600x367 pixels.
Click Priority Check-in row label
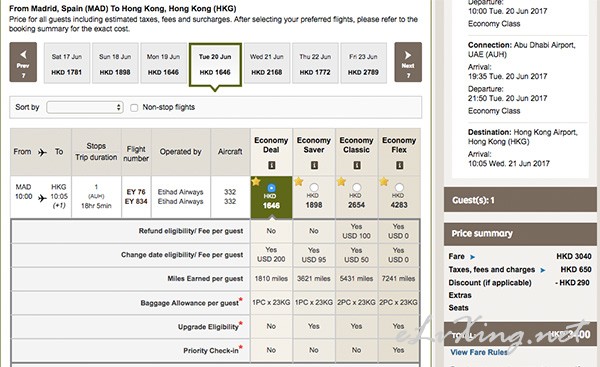point(211,351)
